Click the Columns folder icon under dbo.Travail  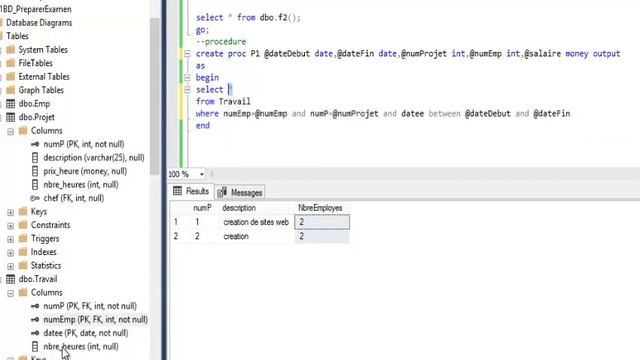tap(23, 293)
